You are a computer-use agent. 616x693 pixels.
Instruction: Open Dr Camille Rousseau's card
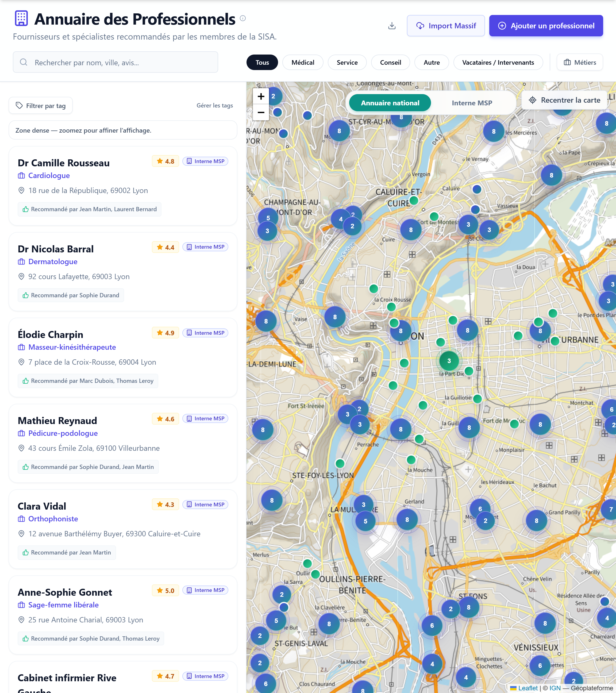[x=123, y=186]
